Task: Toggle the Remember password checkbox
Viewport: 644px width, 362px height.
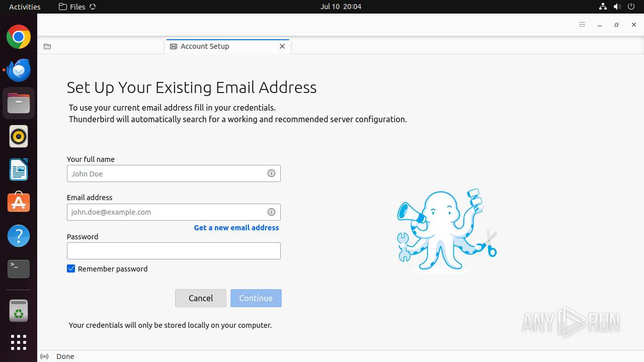Action: pos(71,269)
